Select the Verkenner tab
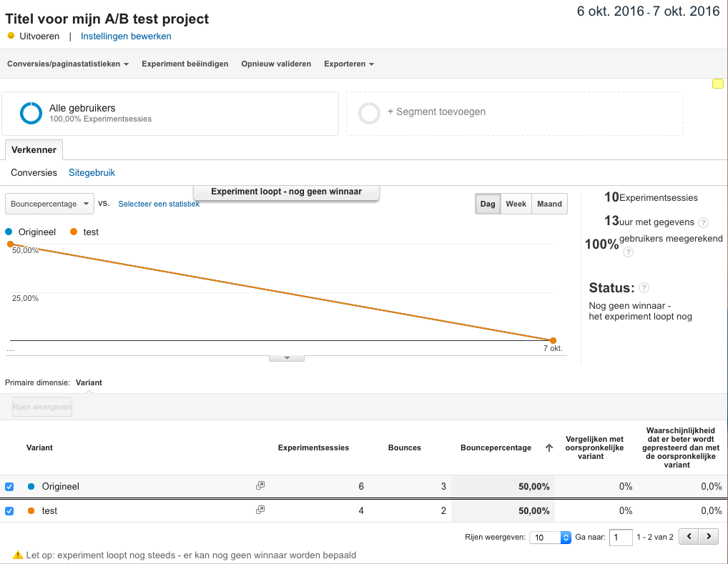The height and width of the screenshot is (564, 728). 34,150
